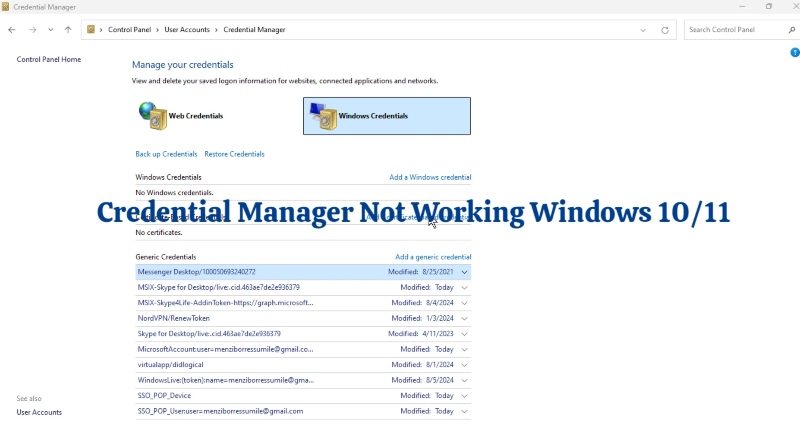800x426 pixels.
Task: Select SSO_POP_User credential name
Action: 220,411
